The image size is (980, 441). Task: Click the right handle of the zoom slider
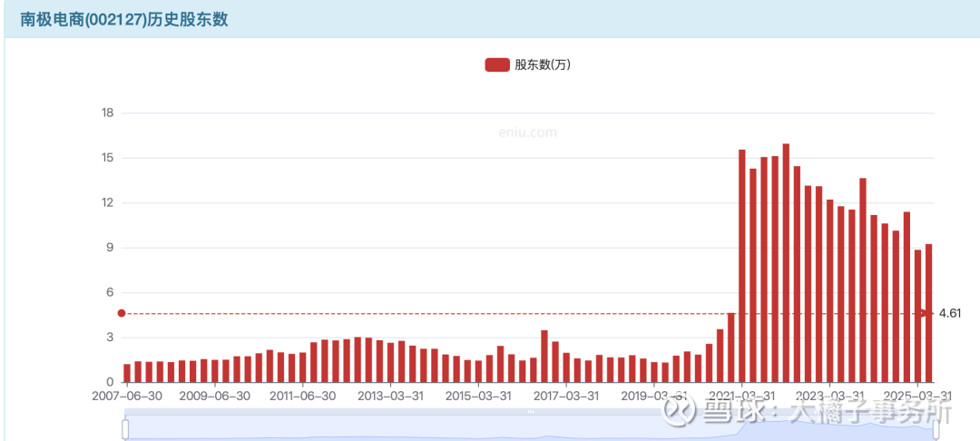tap(936, 429)
